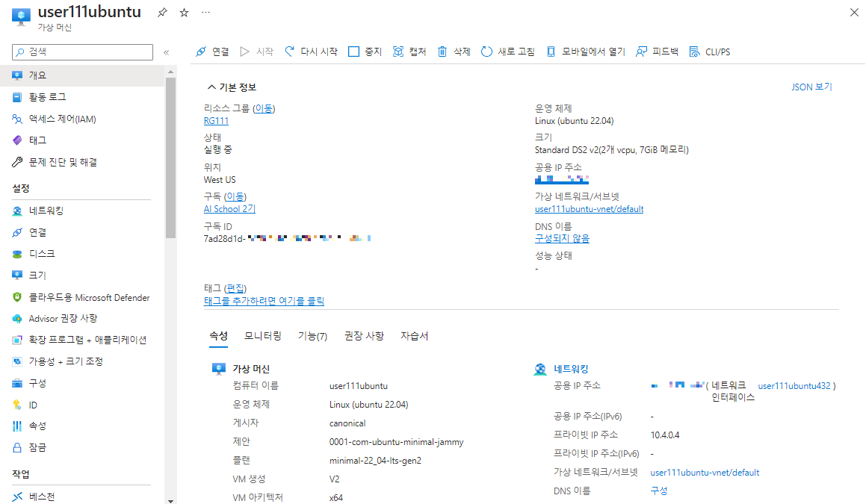Open the 네트워킹 heading link
This screenshot has height=504, width=866.
point(571,369)
